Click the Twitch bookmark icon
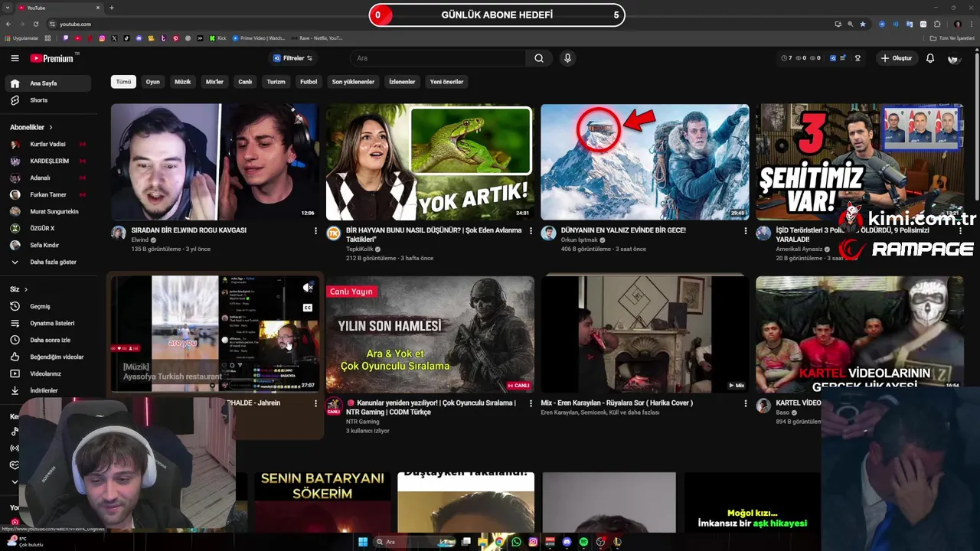 point(65,37)
